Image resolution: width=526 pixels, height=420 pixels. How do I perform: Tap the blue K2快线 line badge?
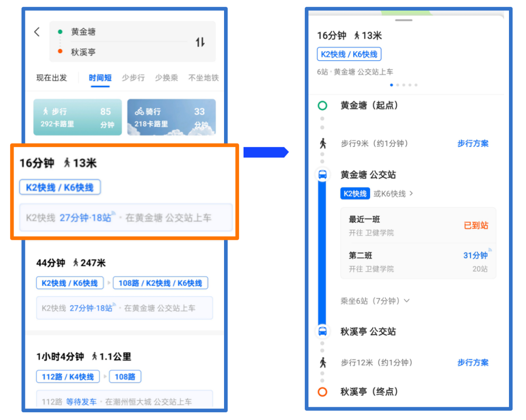pyautogui.click(x=355, y=194)
